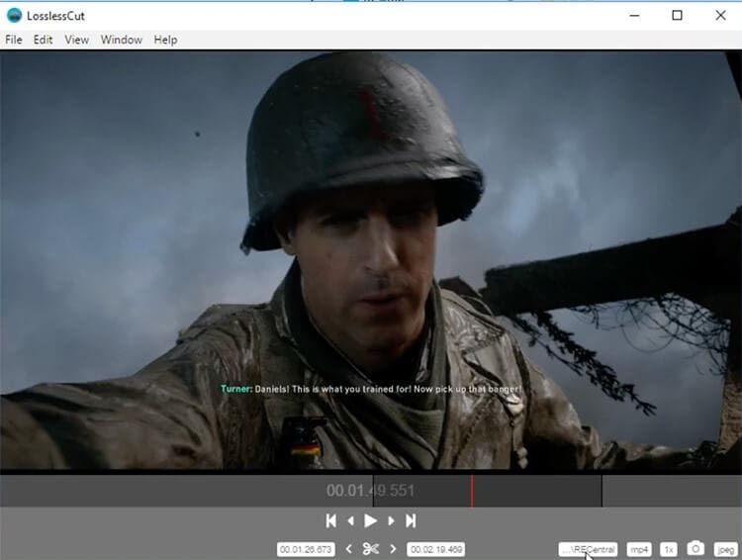The image size is (742, 560).
Task: Toggle the mp4 output format button
Action: pos(639,549)
